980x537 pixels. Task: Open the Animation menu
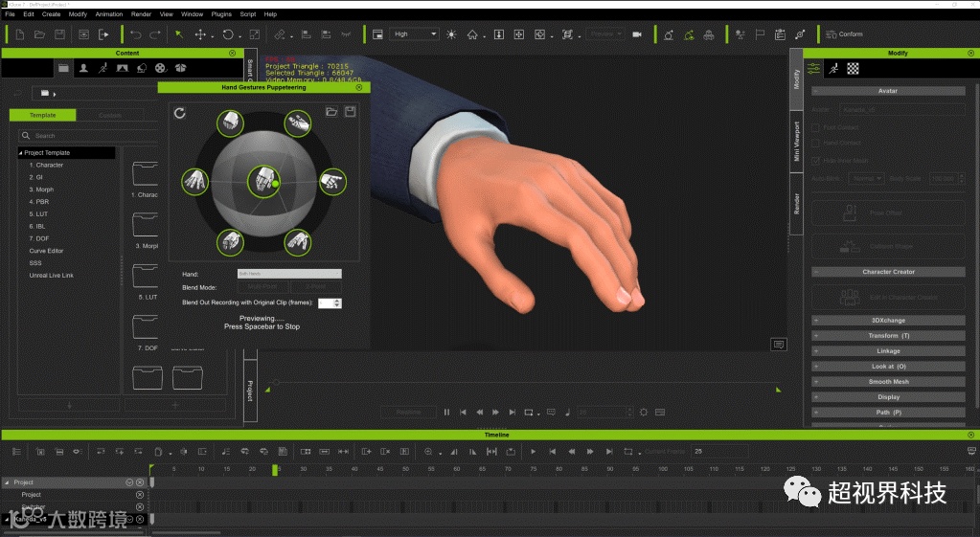click(109, 13)
